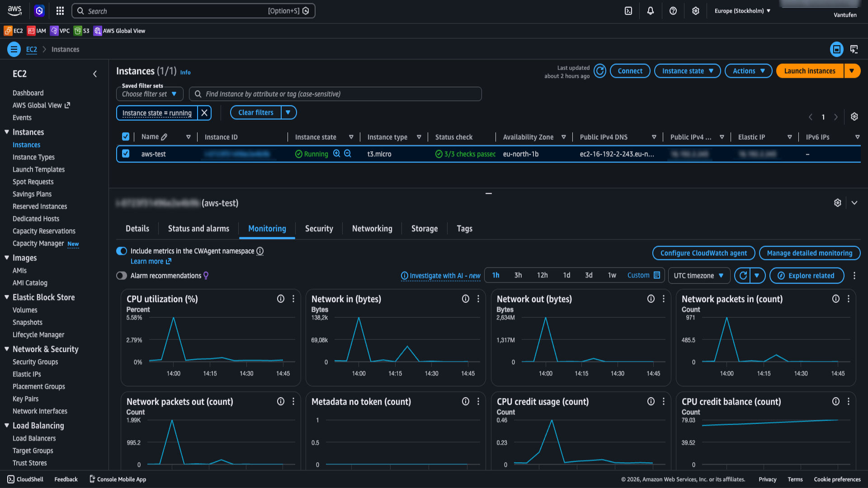This screenshot has height=488, width=868.
Task: Open the EC2 shortcut in favorites bar
Action: [x=13, y=31]
